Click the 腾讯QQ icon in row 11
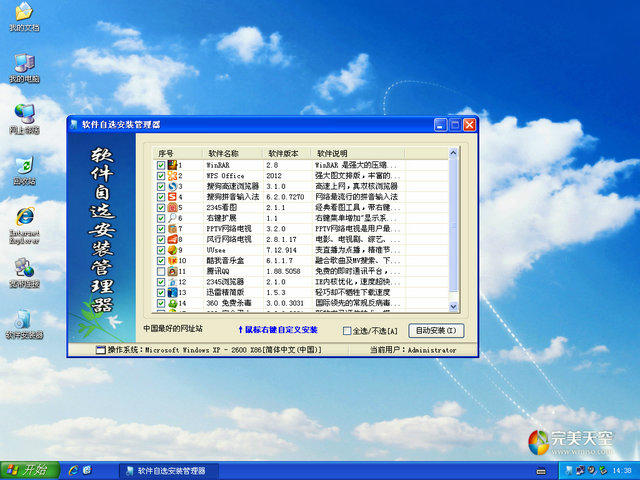This screenshot has width=640, height=480. pyautogui.click(x=172, y=271)
